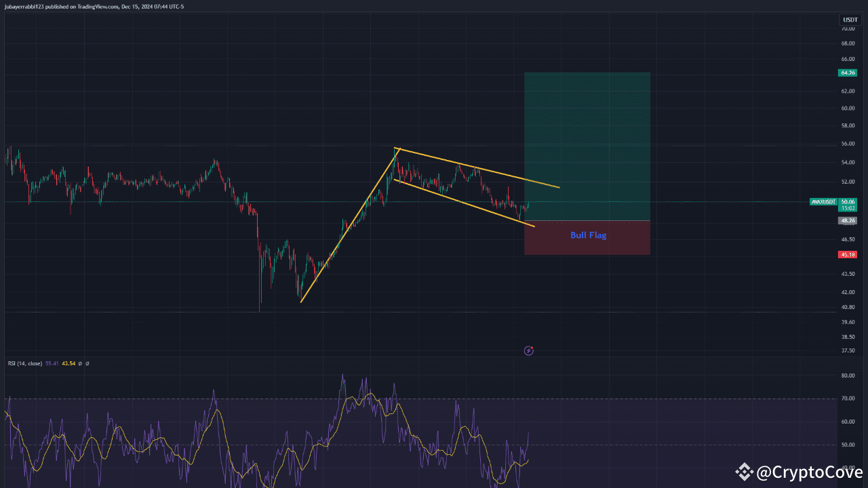868x488 pixels.
Task: Click the USDT currency badge top right
Action: pos(850,20)
